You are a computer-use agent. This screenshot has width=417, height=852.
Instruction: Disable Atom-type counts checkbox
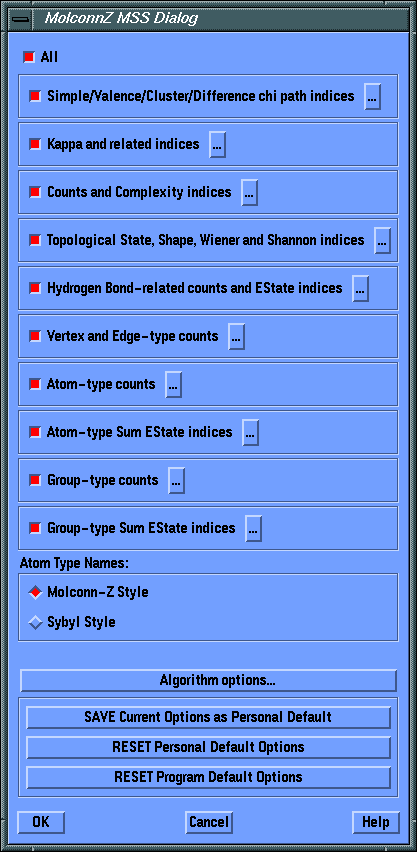click(x=35, y=385)
